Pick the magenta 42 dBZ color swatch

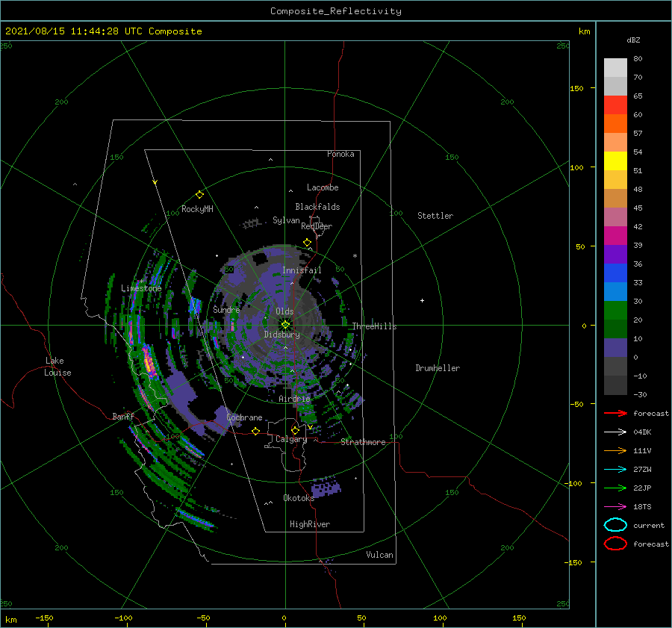(615, 235)
